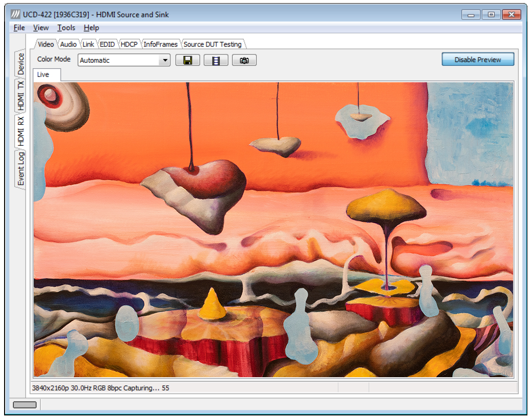Minimize the UCD-422 window
The image size is (532, 420).
pos(471,15)
